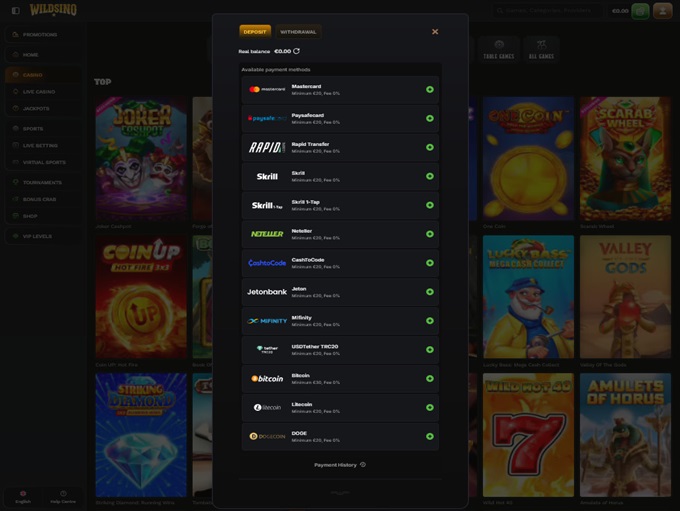Select the Skrill 1-Tap payment row

[x=340, y=206]
